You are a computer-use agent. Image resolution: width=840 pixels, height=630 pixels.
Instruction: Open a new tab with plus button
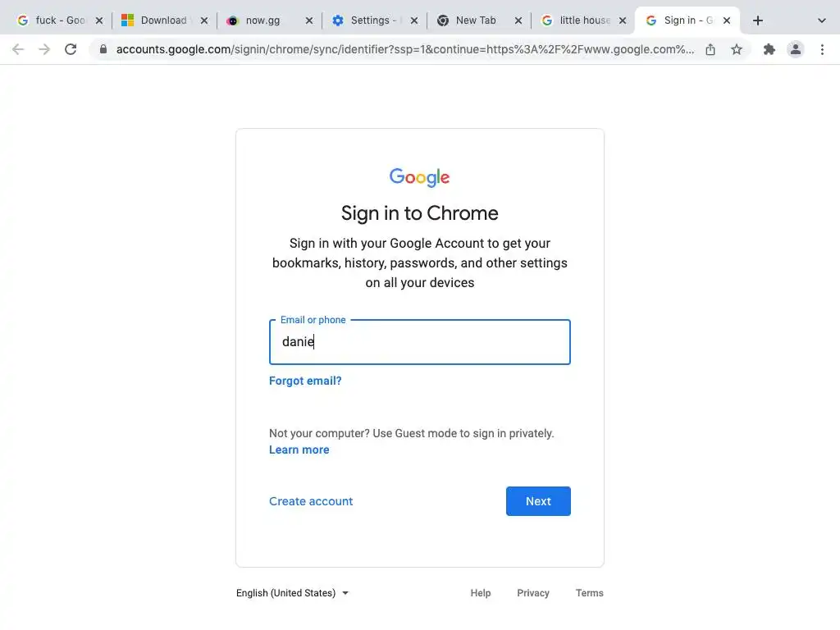[x=758, y=21]
